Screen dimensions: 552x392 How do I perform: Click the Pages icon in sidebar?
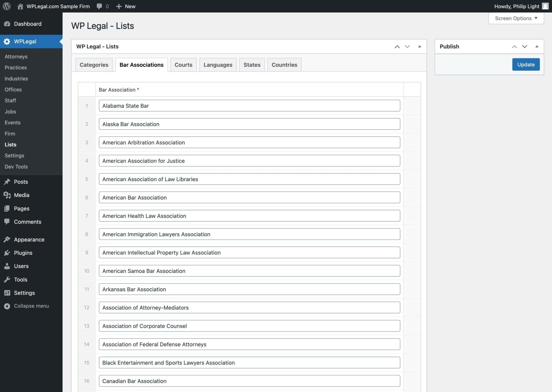(7, 208)
